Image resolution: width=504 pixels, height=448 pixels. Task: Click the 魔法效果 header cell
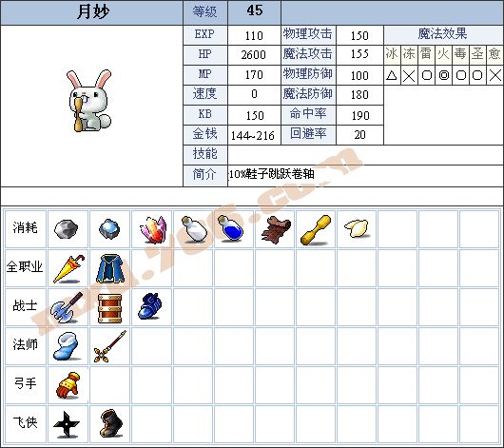443,35
